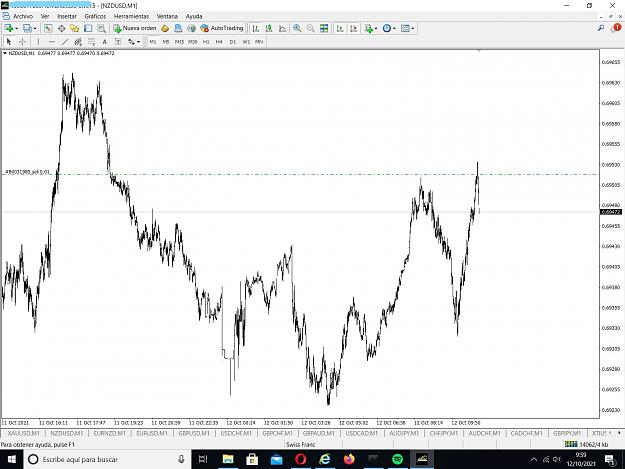625x469 pixels.
Task: Show the Data Window crosshair icon
Action: click(61, 28)
